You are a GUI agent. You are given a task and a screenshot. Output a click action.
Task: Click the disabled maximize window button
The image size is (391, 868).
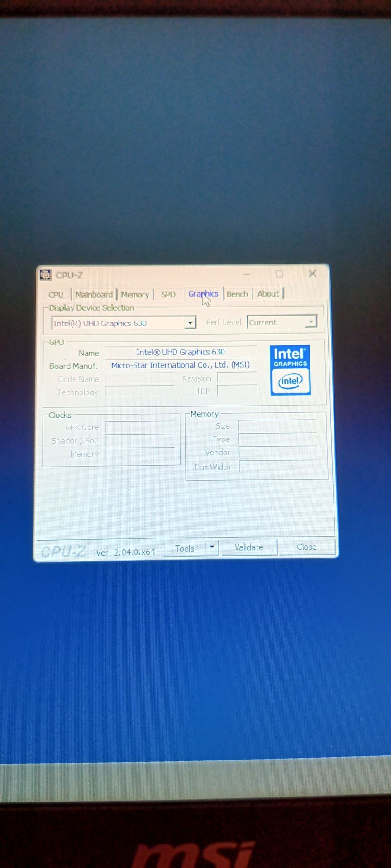pyautogui.click(x=279, y=274)
